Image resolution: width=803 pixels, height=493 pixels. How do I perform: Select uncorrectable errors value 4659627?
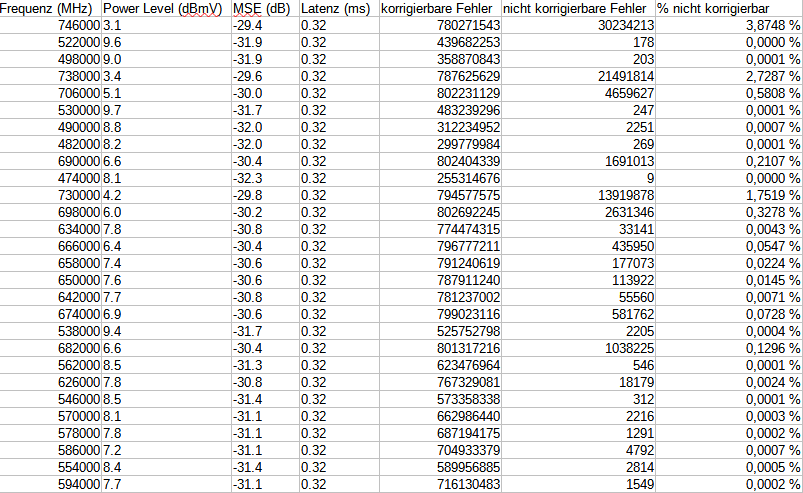tap(579, 94)
